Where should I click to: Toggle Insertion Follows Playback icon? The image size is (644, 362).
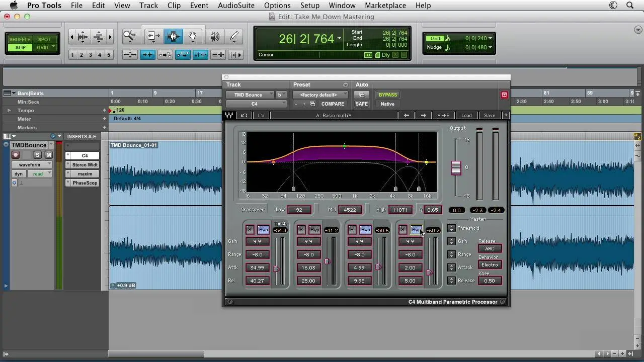click(235, 55)
